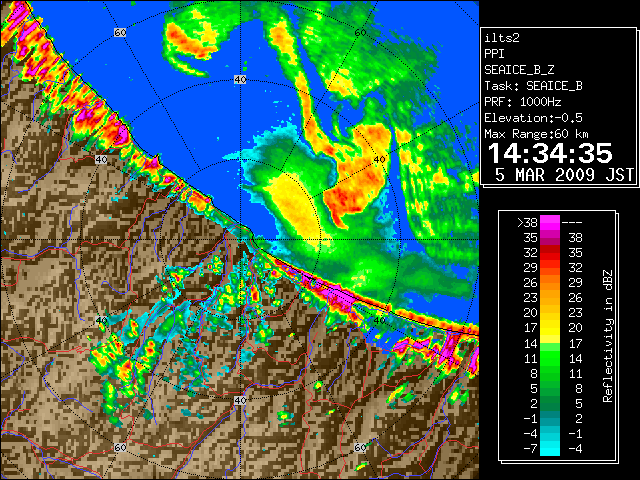The width and height of the screenshot is (640, 480).
Task: Click the --- legend entry
Action: tap(572, 223)
